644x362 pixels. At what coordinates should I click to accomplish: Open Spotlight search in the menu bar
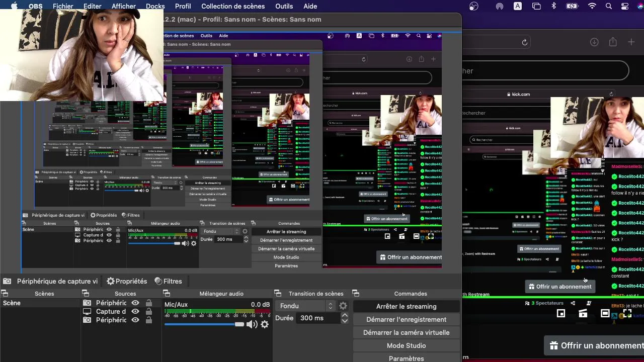point(609,6)
